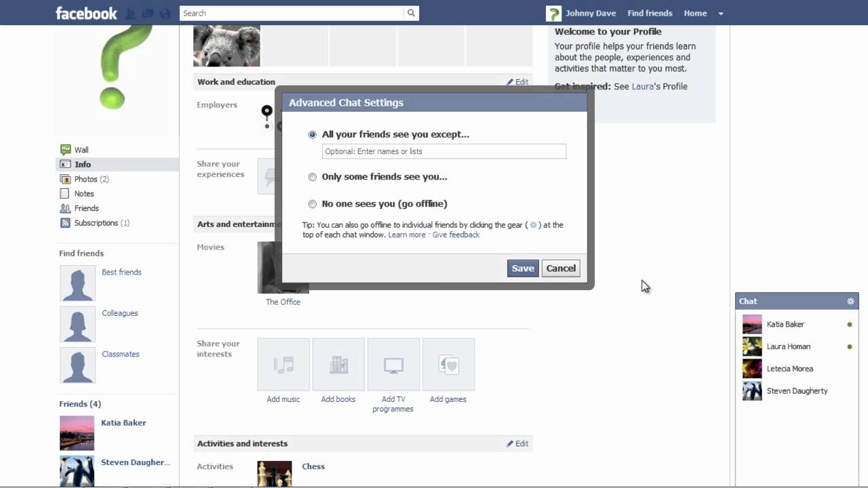Open notifications globe icon in header
Image resolution: width=868 pixels, height=488 pixels.
click(x=165, y=13)
